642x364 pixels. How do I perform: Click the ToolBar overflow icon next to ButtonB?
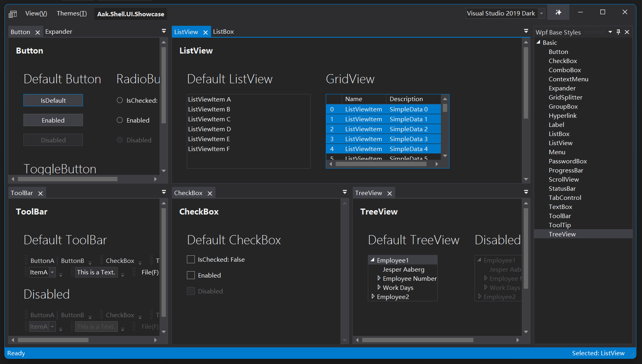tap(90, 262)
